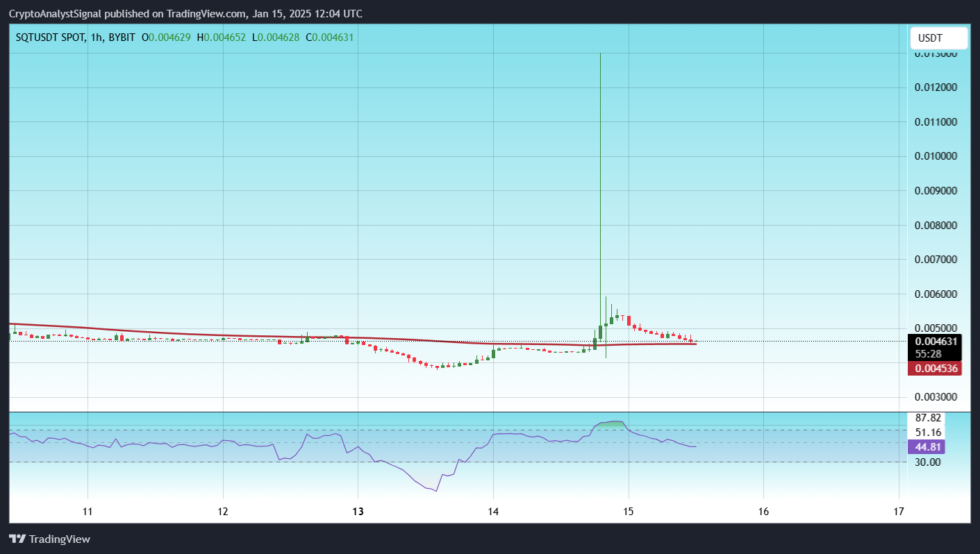
Task: Click the CryptoAnalystSignal published header text
Action: click(x=185, y=14)
